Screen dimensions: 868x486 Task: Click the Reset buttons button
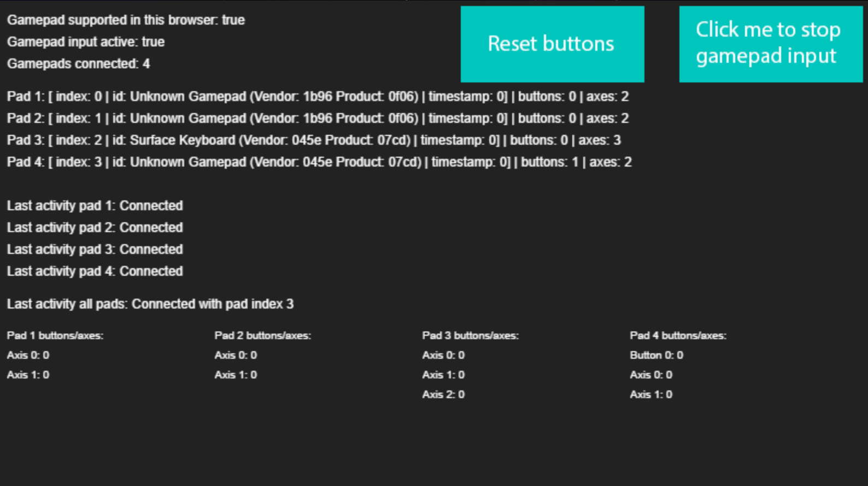(552, 44)
